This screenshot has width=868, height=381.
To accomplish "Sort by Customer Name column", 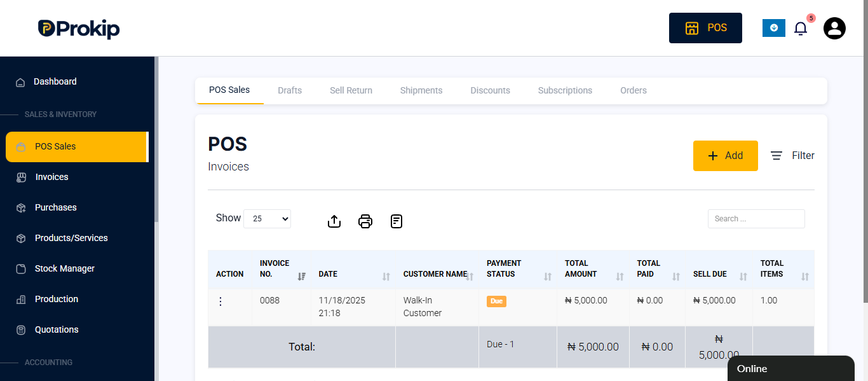I will pyautogui.click(x=437, y=269).
